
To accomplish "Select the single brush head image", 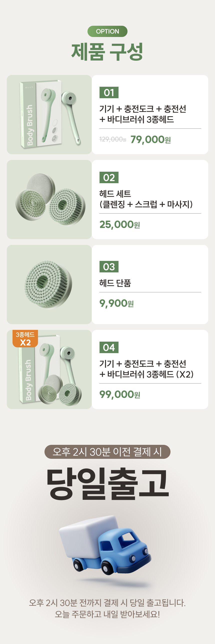I will [x=49, y=284].
